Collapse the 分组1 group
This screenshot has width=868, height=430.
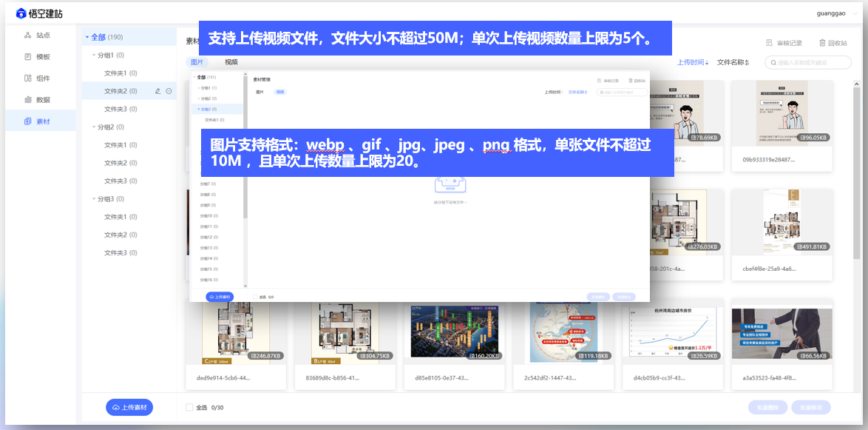pyautogui.click(x=95, y=56)
